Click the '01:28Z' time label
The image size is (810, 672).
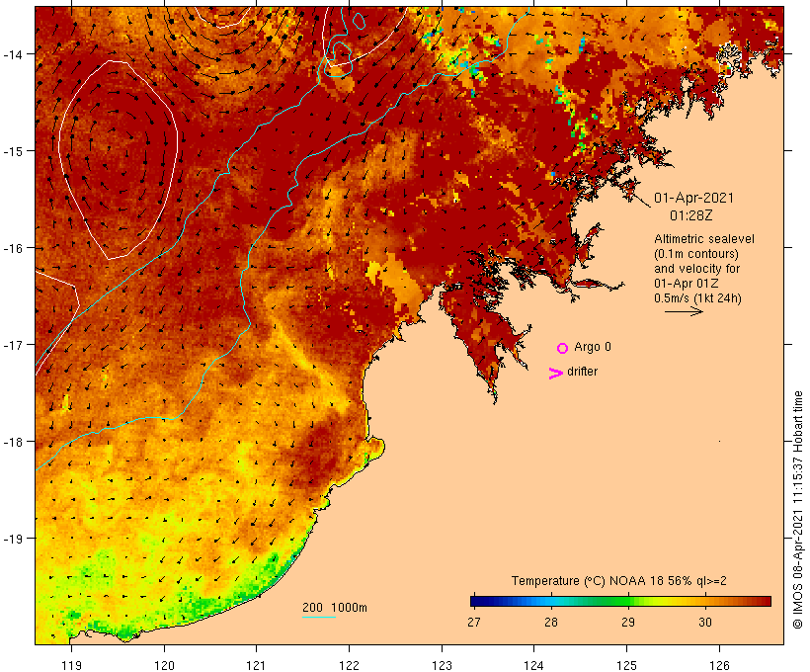pos(691,215)
